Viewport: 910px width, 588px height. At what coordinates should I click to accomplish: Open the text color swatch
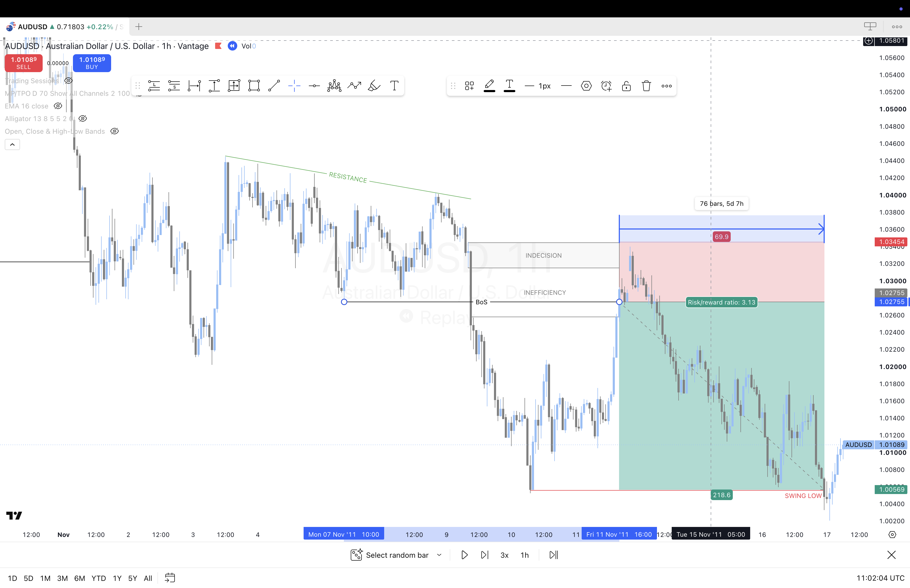[x=510, y=86]
